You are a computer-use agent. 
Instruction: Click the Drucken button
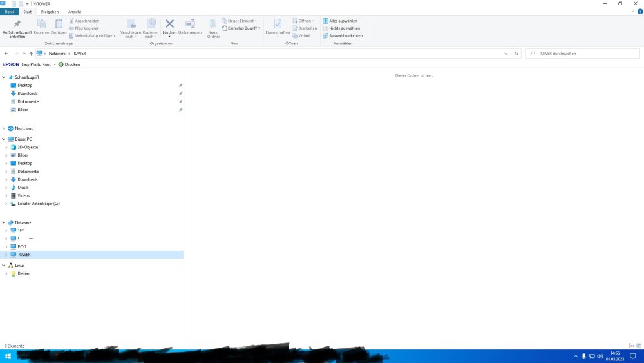tap(69, 64)
